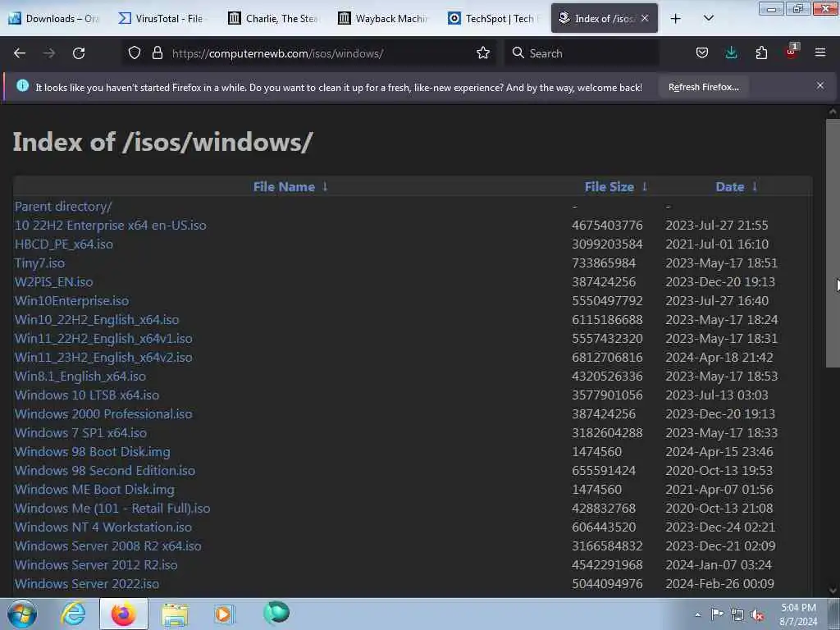Click the site security padlock icon

157,53
